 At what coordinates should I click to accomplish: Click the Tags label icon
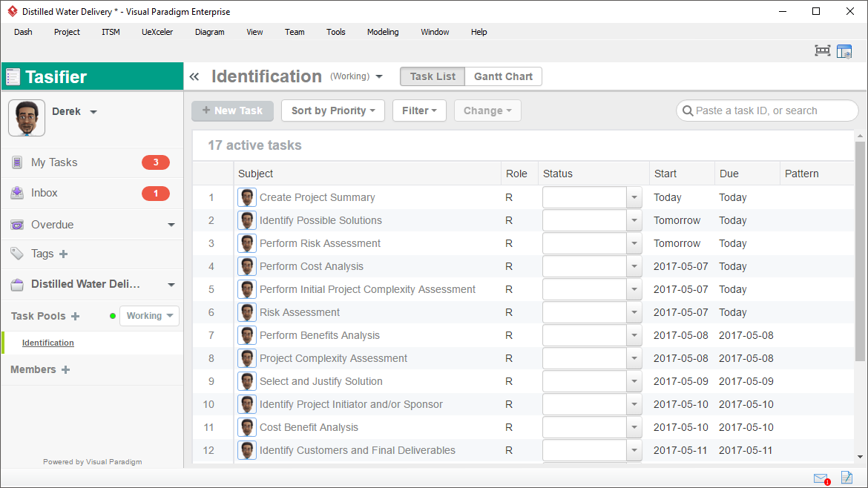click(17, 254)
